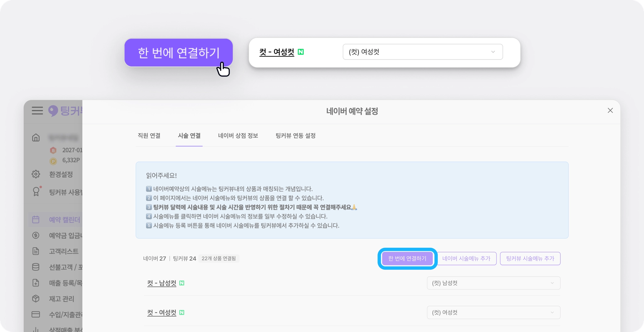The height and width of the screenshot is (332, 644).
Task: Open the hamburger menu in the sidebar
Action: 37,111
